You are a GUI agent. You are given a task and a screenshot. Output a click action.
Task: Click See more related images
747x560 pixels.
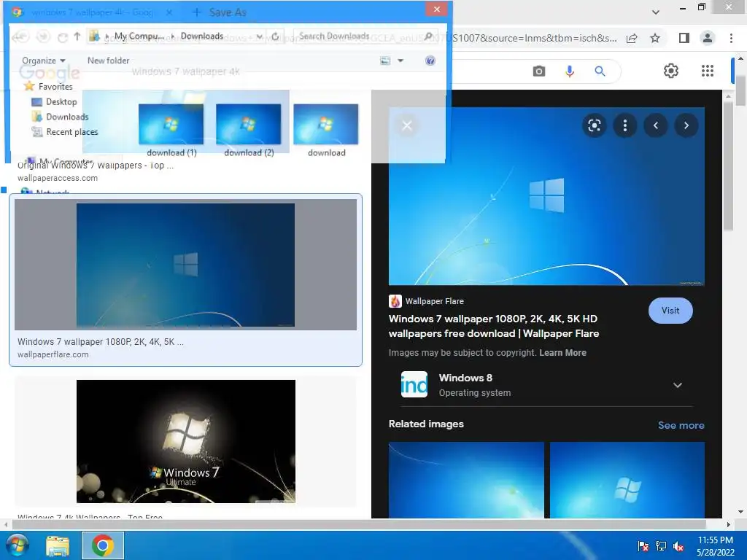pos(681,425)
